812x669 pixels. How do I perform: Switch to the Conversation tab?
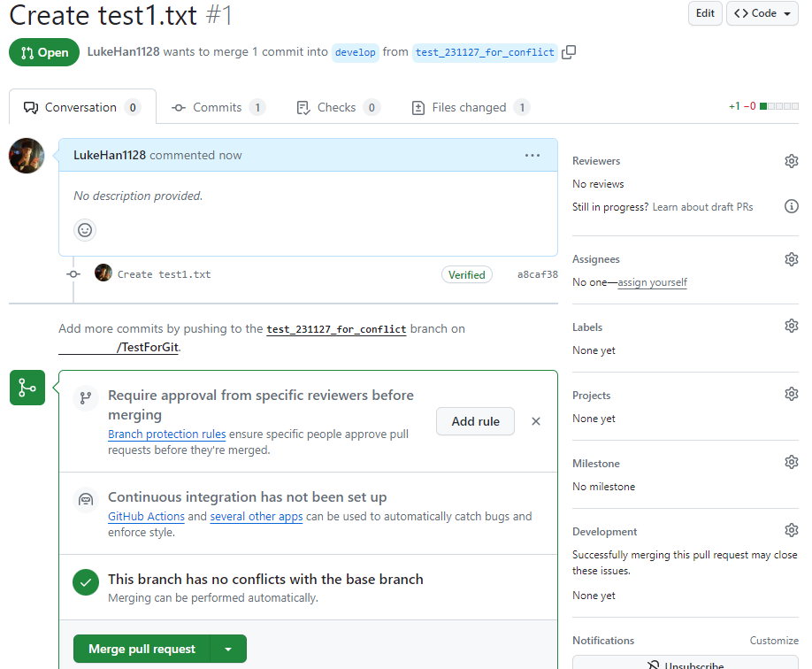pyautogui.click(x=82, y=107)
